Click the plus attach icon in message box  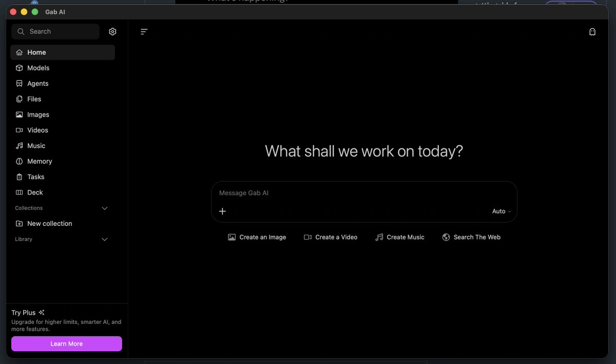pos(222,211)
